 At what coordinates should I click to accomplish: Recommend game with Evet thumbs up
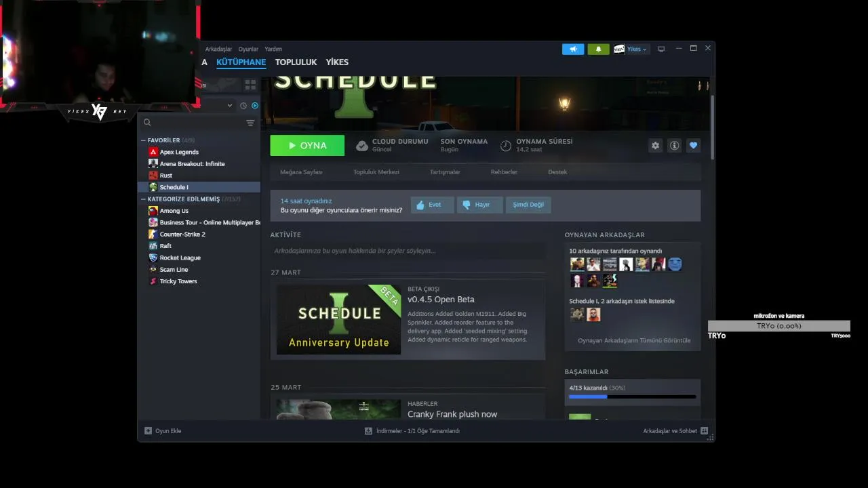point(432,205)
